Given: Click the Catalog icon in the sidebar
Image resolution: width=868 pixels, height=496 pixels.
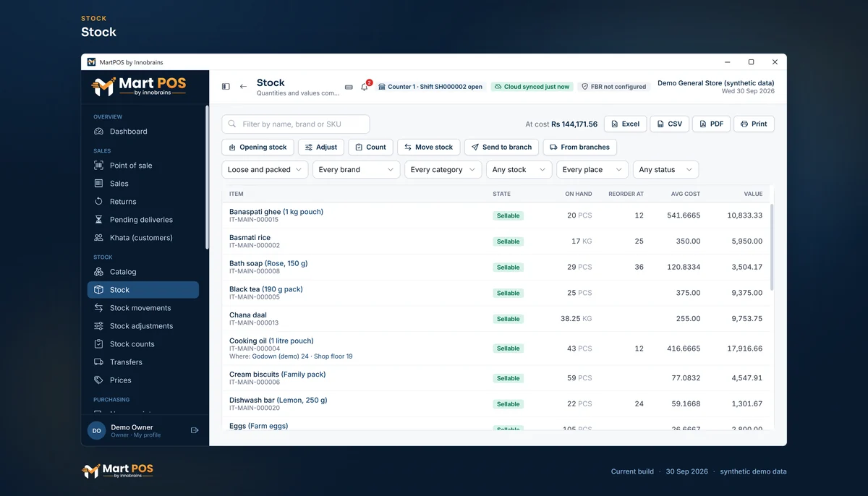Looking at the screenshot, I should 99,272.
